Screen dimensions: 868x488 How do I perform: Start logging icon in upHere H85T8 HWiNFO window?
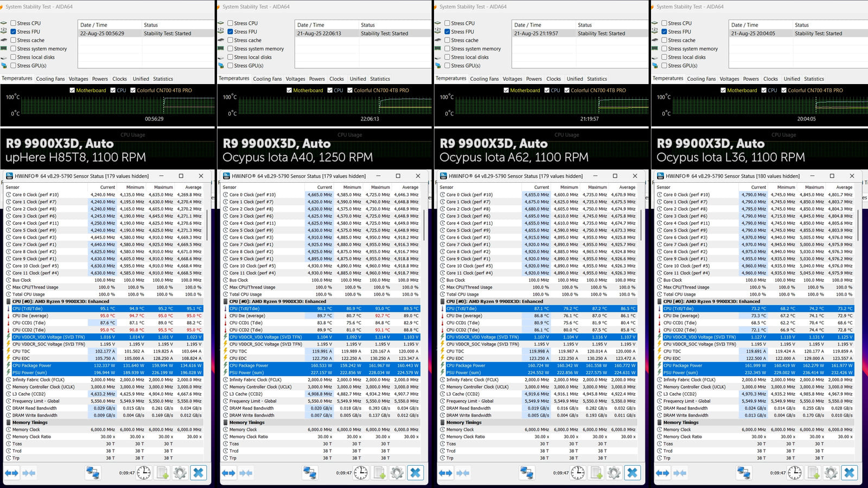point(162,473)
